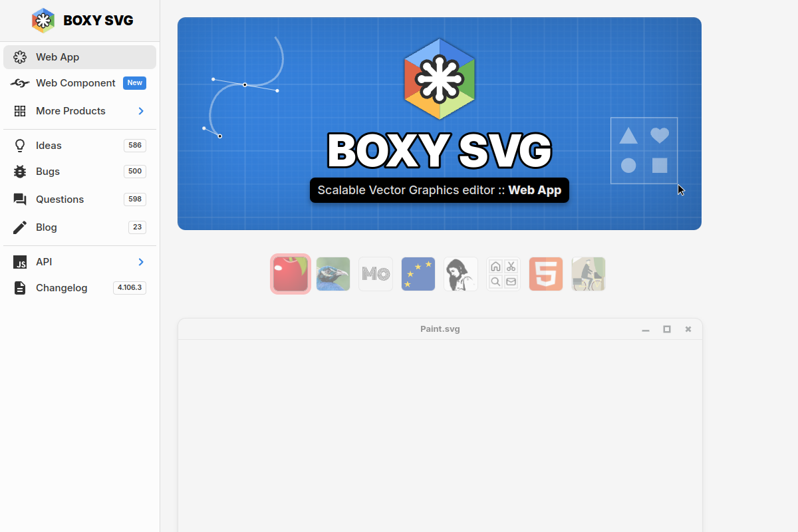This screenshot has width=798, height=532.
Task: Select the HTML5 logo sample thumbnail
Action: [x=546, y=274]
